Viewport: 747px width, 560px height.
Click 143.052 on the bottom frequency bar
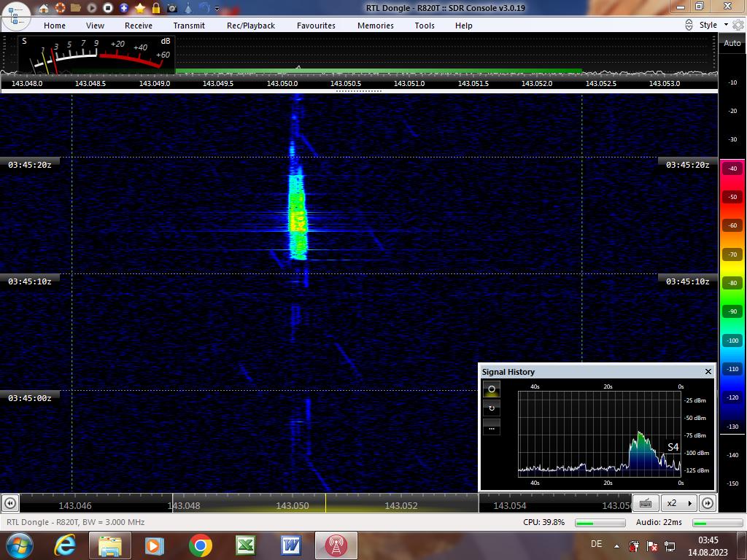point(401,506)
